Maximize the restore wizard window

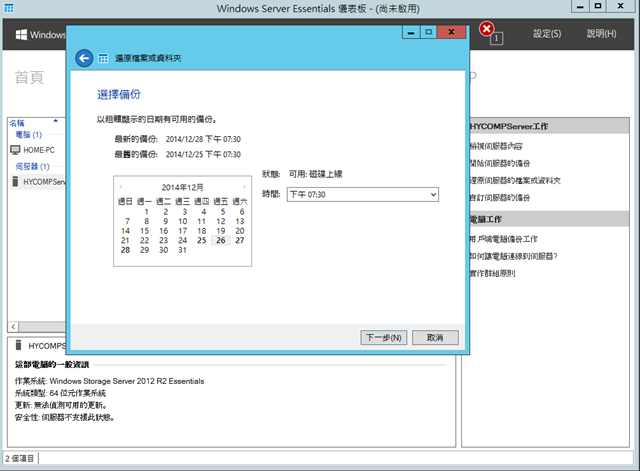(x=428, y=32)
